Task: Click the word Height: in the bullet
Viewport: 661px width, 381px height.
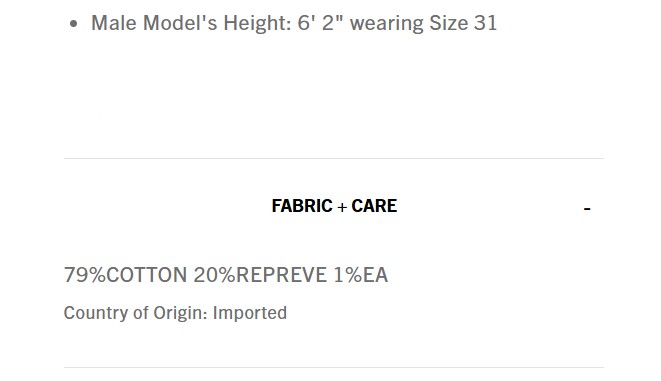Action: [x=257, y=24]
